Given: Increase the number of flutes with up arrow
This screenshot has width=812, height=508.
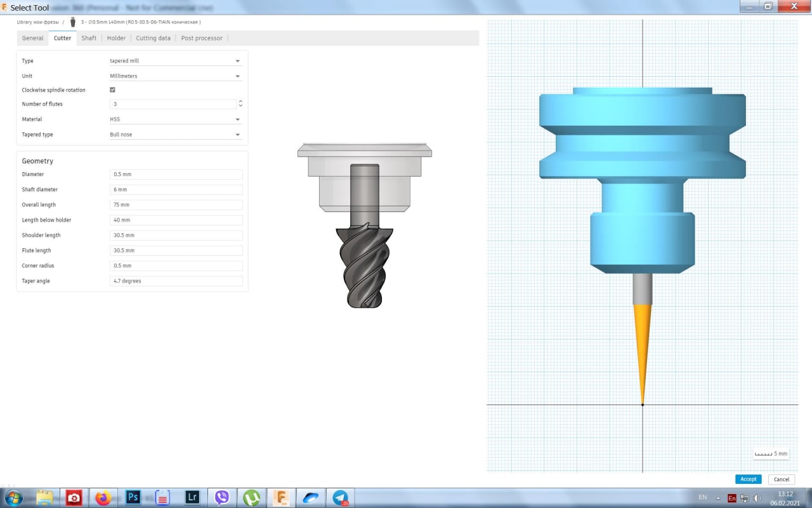Looking at the screenshot, I should (240, 102).
